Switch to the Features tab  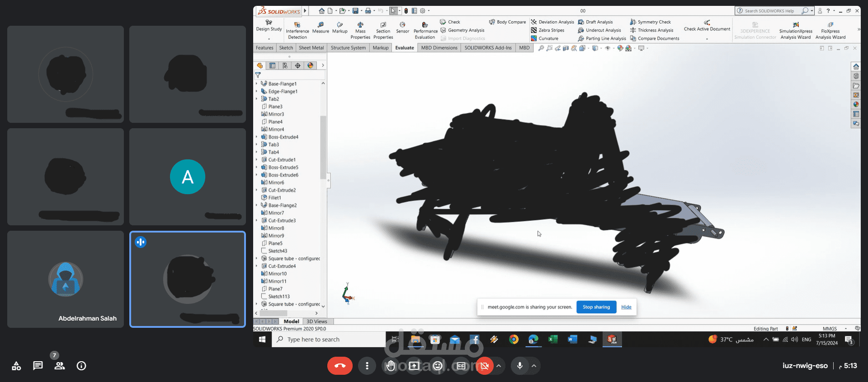pyautogui.click(x=264, y=48)
